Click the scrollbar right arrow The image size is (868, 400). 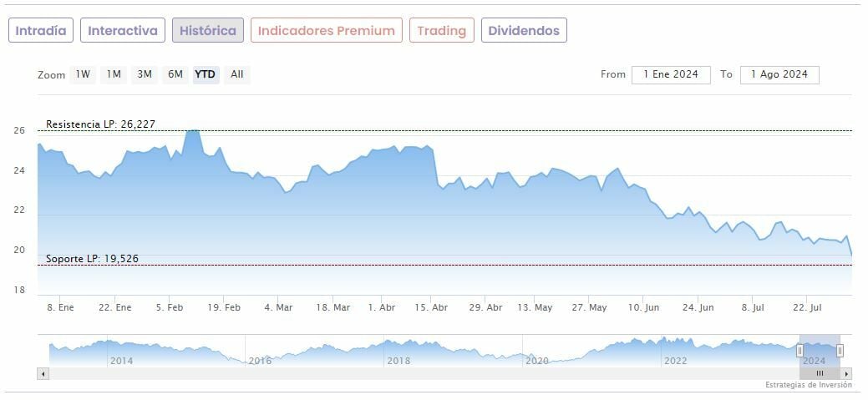pos(846,373)
